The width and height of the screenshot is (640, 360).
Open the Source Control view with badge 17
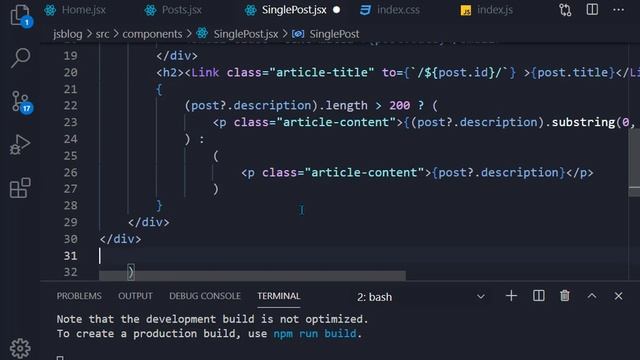[x=21, y=101]
